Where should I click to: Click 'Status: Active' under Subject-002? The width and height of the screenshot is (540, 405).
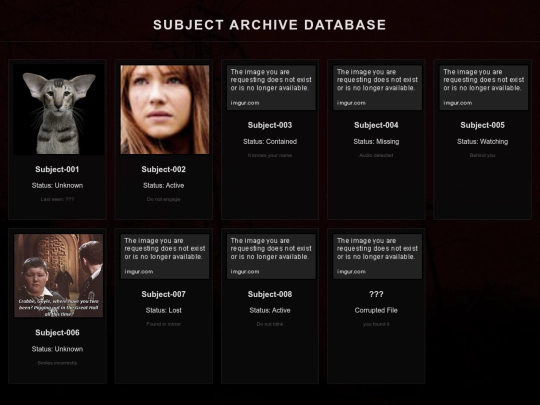tap(164, 185)
